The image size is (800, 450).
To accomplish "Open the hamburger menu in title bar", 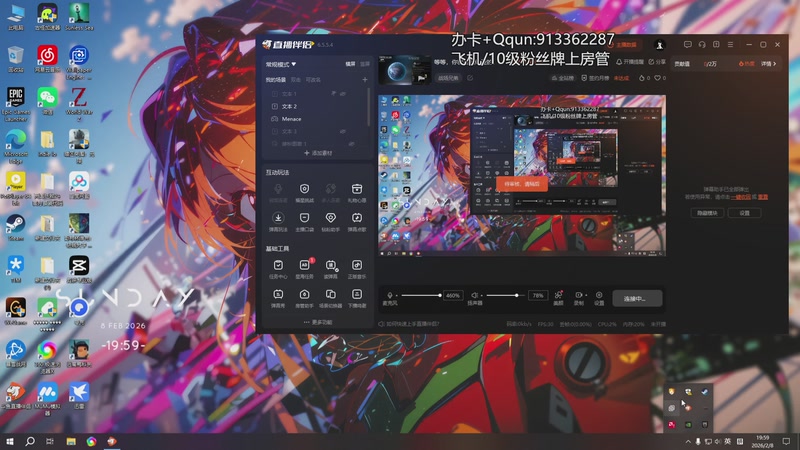I will [731, 45].
